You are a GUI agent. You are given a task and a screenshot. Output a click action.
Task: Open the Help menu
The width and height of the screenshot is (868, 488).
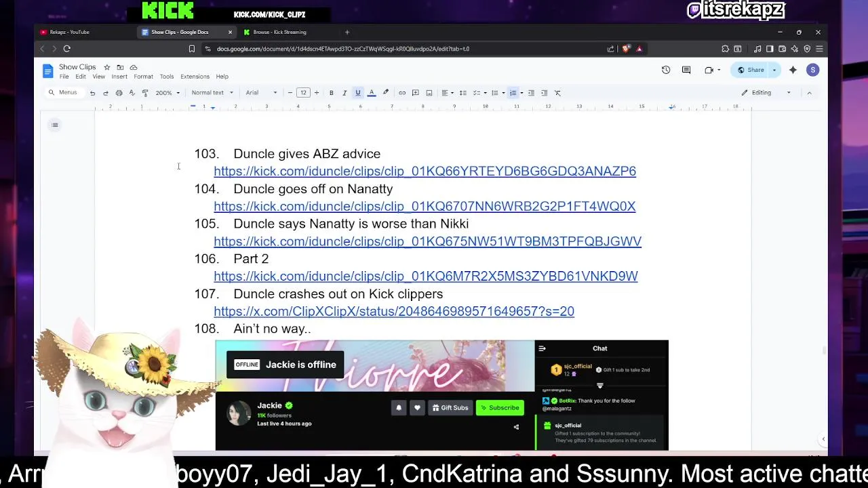click(222, 77)
